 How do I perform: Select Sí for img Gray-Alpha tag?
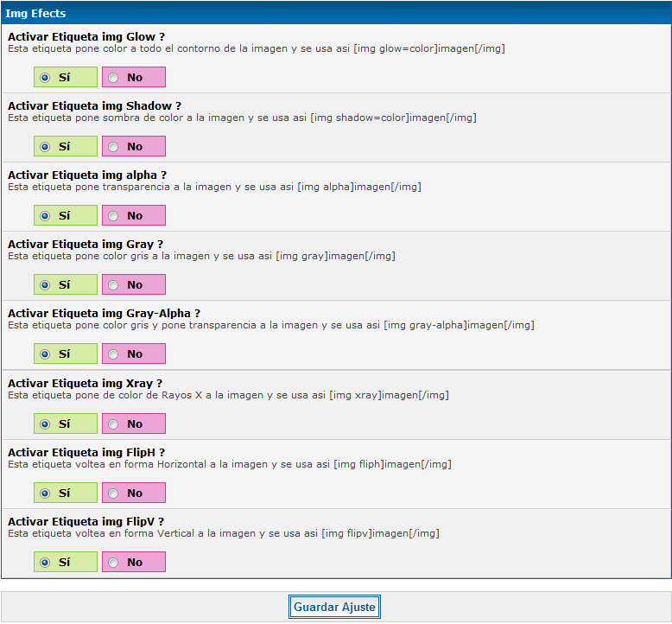tap(45, 354)
